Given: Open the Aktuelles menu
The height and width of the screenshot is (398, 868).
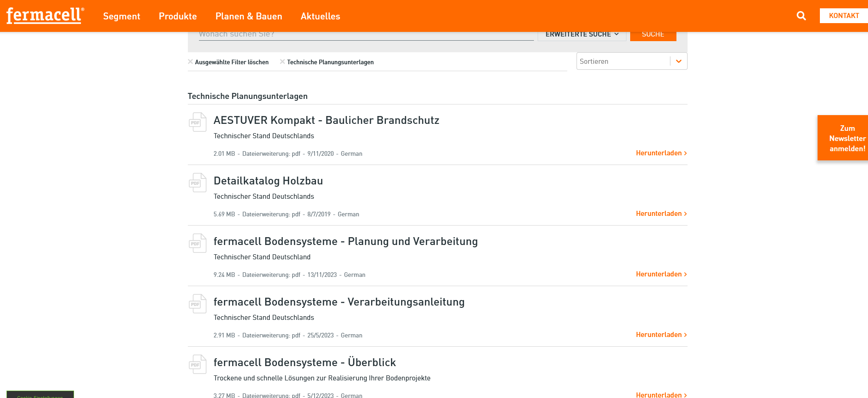Looking at the screenshot, I should click(320, 16).
